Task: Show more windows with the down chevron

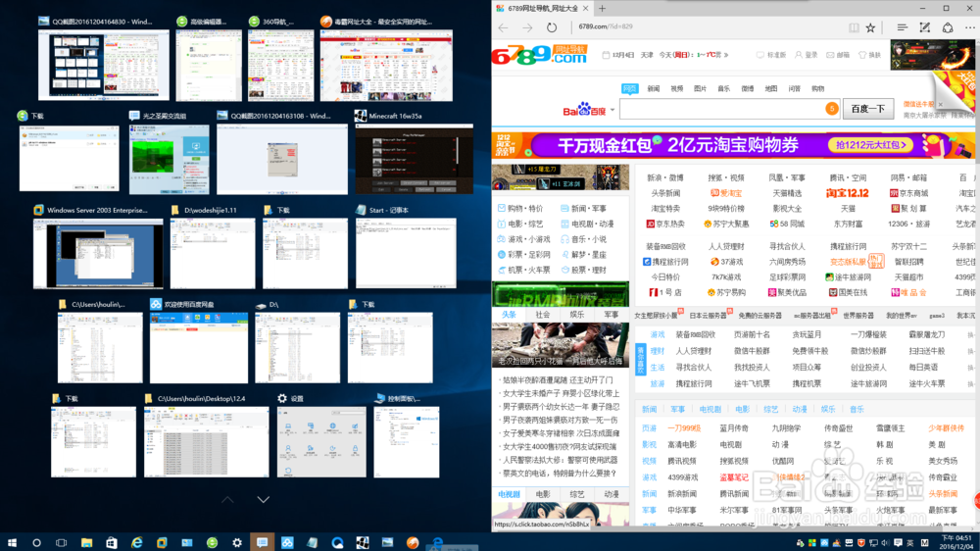Action: coord(263,499)
